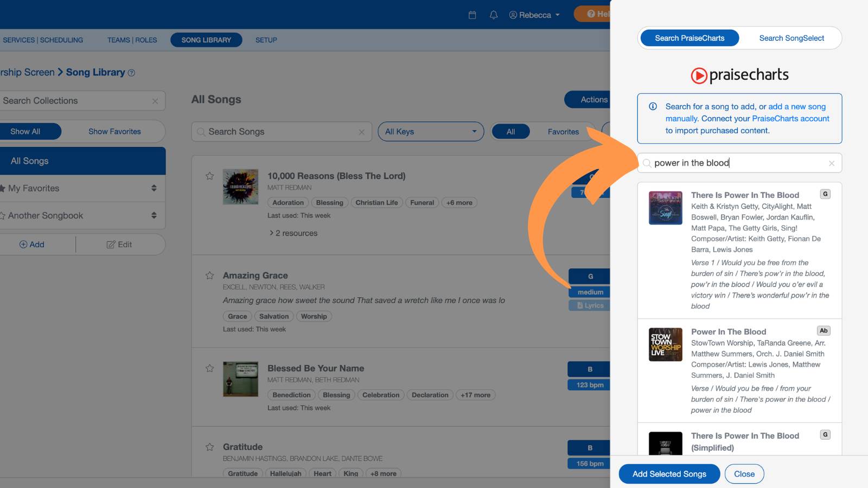Star the Gratitude song
This screenshot has height=488, width=868.
click(210, 447)
